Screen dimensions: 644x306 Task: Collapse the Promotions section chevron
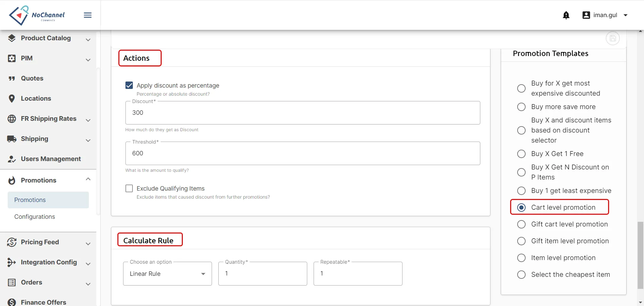[x=88, y=179]
